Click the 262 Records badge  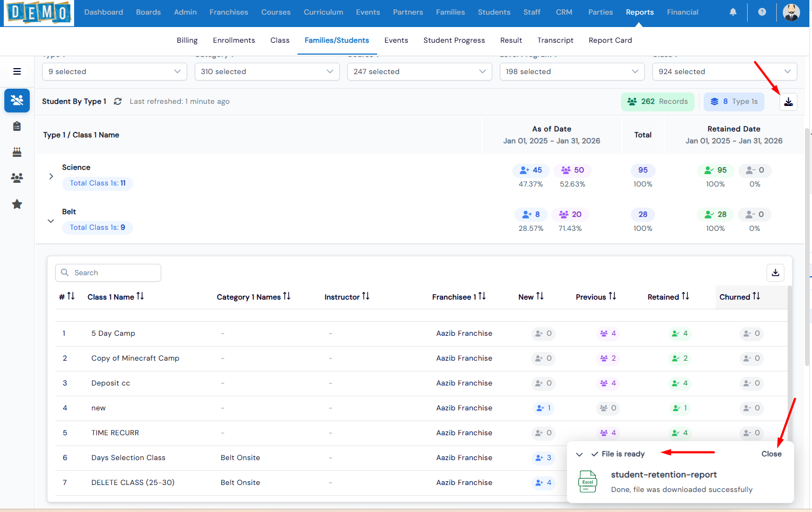pos(657,102)
